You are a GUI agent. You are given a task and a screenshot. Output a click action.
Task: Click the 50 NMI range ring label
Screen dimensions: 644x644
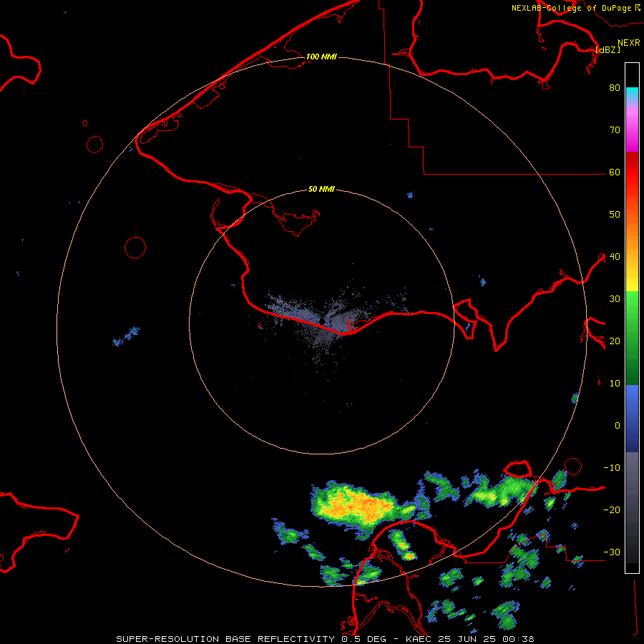[x=321, y=189]
